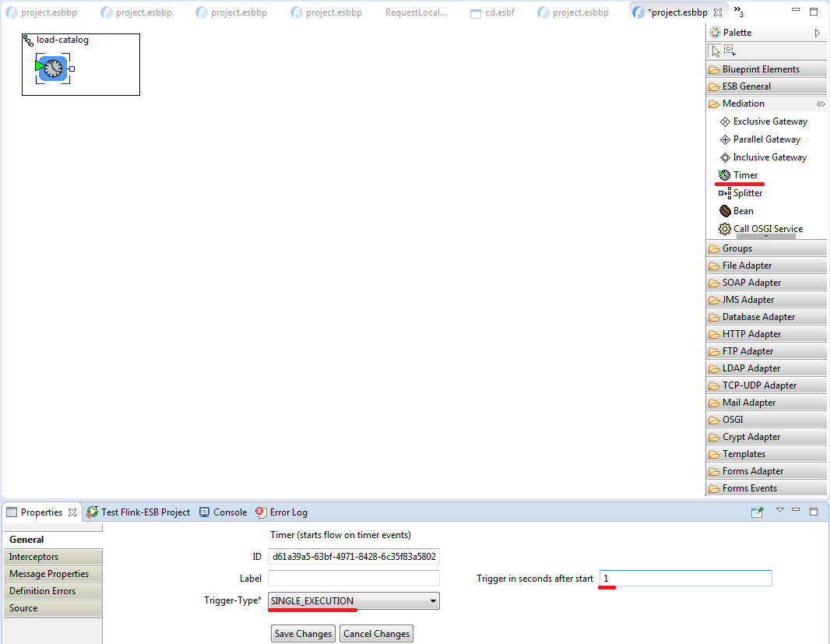Pin the Properties view to selection
The width and height of the screenshot is (830, 644).
coord(757,512)
